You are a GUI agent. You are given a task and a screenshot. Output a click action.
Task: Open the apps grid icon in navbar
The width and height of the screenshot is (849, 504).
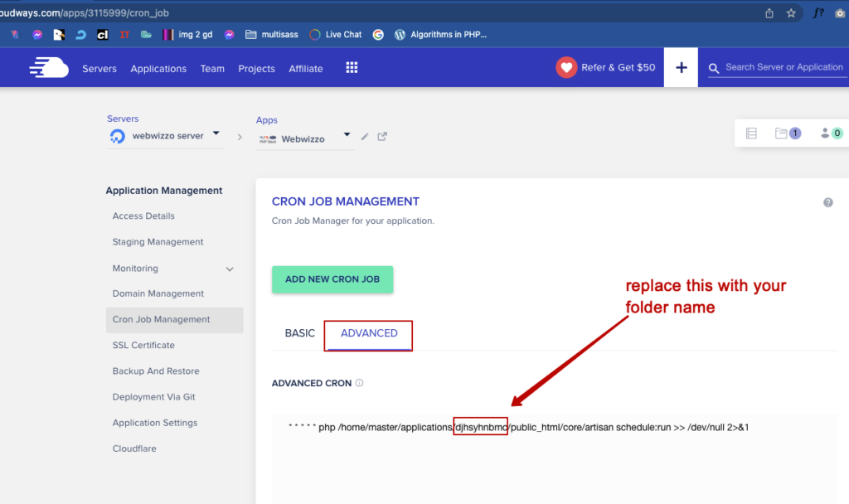tap(352, 68)
